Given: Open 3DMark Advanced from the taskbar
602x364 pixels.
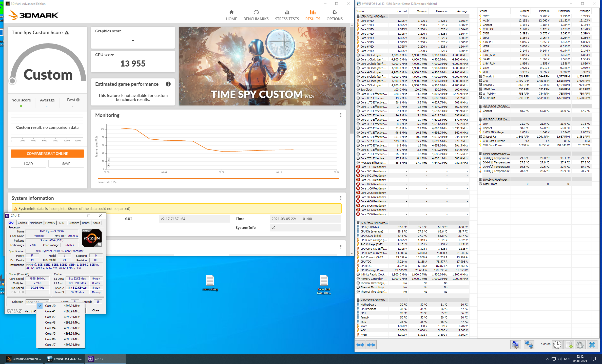Looking at the screenshot, I should pyautogui.click(x=24, y=359).
